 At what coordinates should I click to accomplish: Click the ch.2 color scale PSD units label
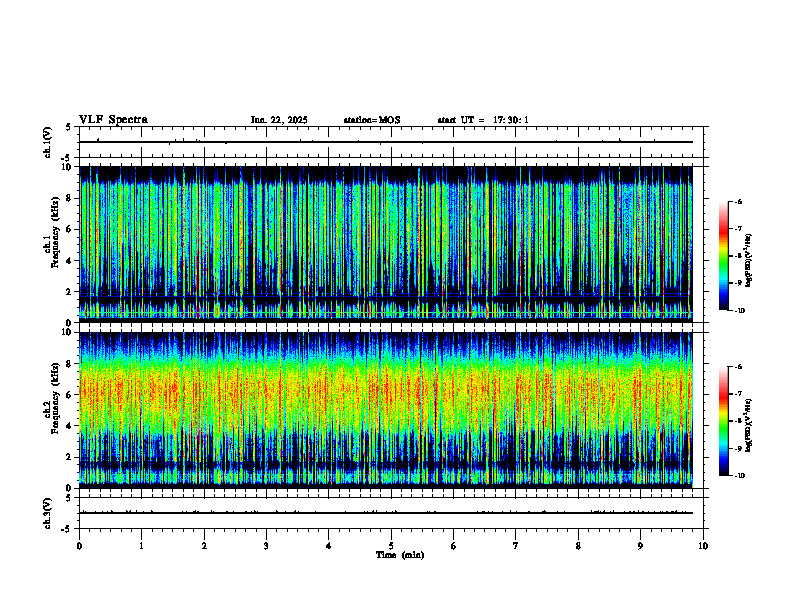point(749,425)
